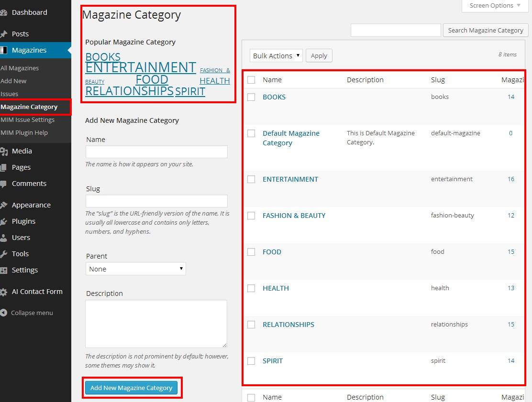The height and width of the screenshot is (402, 532).
Task: Check the FASHION & BEAUTY row checkbox
Action: [251, 216]
